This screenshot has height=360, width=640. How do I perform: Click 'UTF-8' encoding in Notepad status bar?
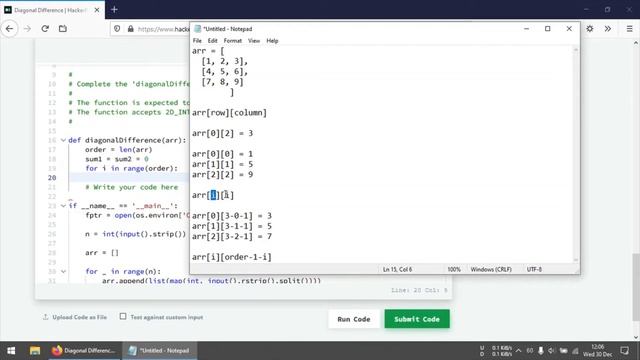coord(534,269)
